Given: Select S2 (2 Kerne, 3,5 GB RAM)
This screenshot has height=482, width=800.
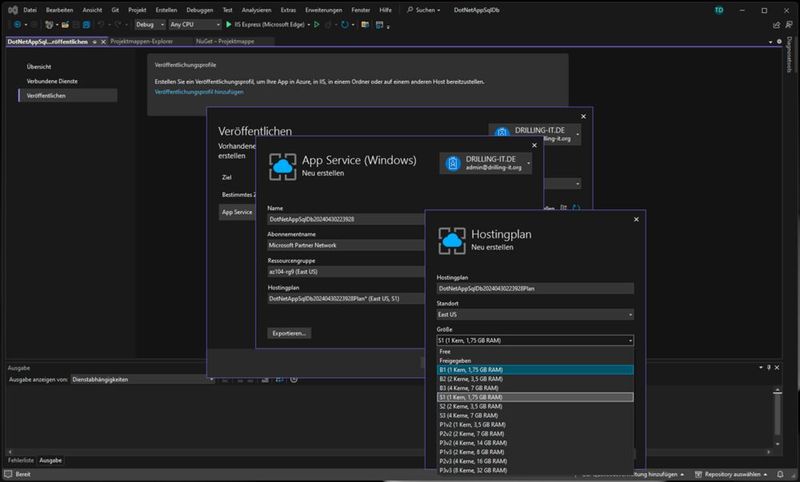Looking at the screenshot, I should [535, 407].
